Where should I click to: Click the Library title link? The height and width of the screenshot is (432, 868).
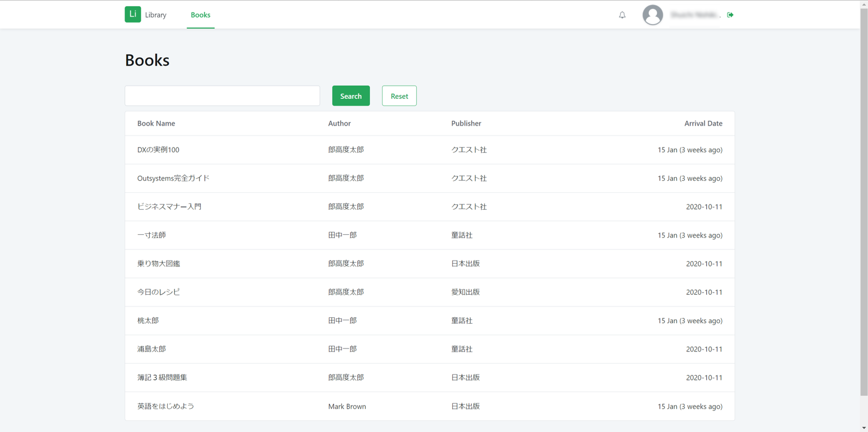pos(156,15)
